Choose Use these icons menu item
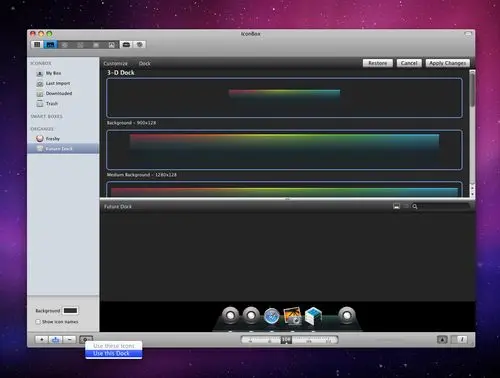This screenshot has height=378, width=500. pos(114,346)
